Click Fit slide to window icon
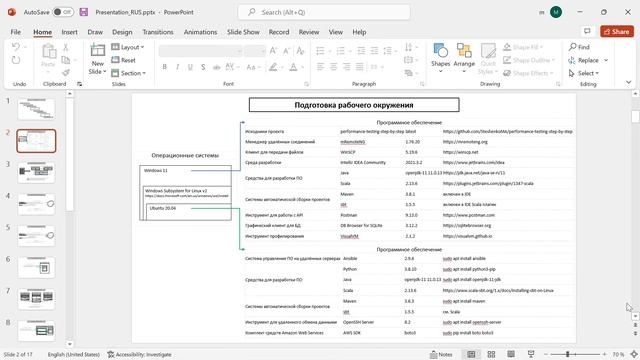Viewport: 640px width, 360px height. (x=634, y=354)
